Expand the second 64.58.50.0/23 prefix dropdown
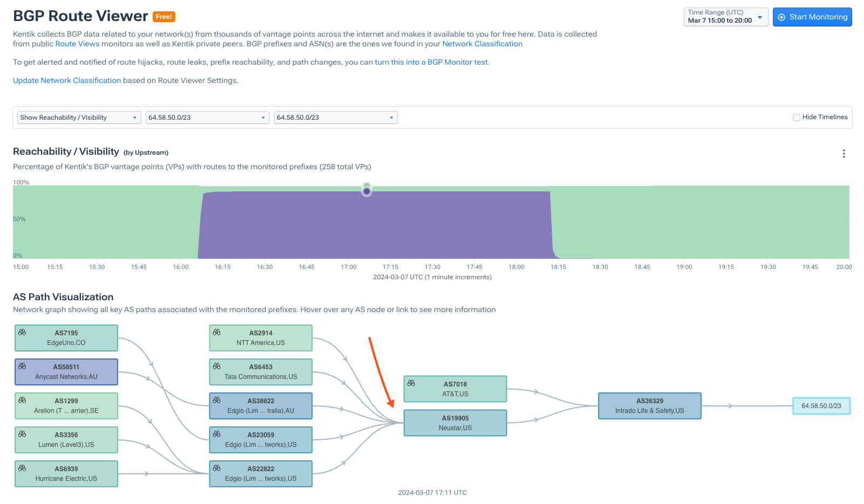The width and height of the screenshot is (864, 504). click(x=336, y=118)
